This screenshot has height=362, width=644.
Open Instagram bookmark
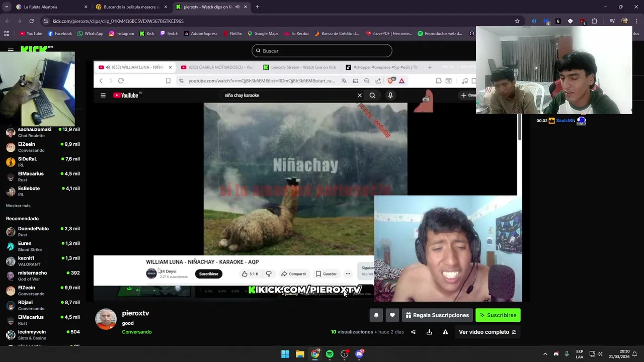click(x=122, y=34)
